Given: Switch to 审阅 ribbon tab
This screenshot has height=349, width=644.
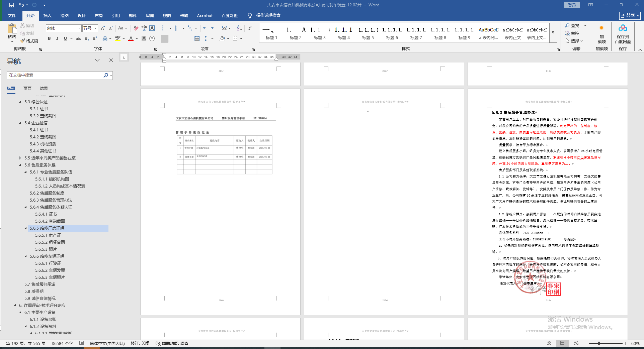Looking at the screenshot, I should coord(150,16).
